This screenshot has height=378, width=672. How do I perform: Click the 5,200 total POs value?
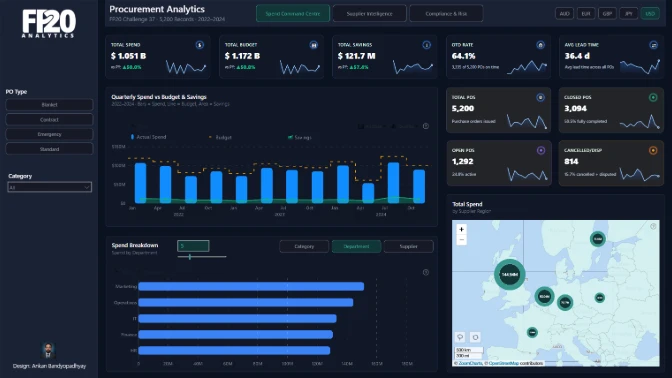463,108
